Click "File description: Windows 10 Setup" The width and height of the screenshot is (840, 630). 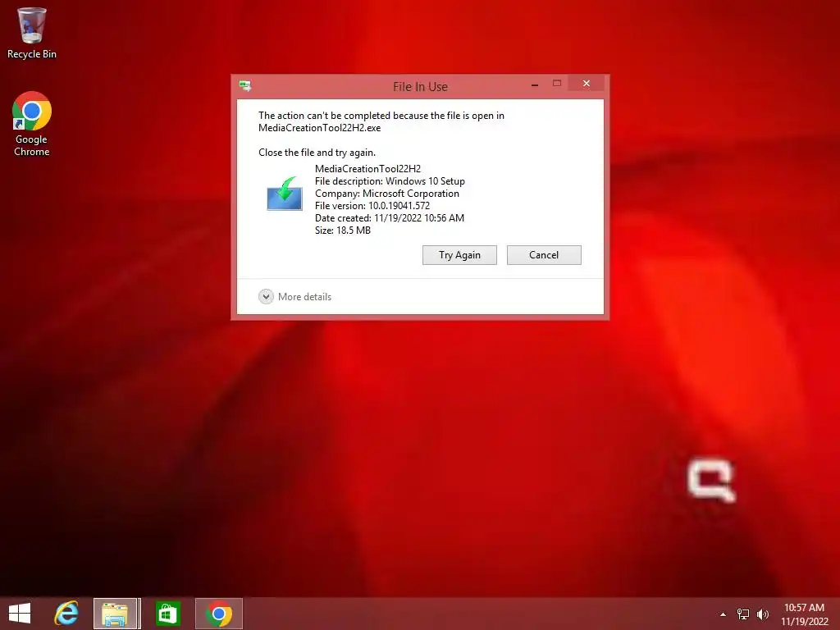(390, 181)
